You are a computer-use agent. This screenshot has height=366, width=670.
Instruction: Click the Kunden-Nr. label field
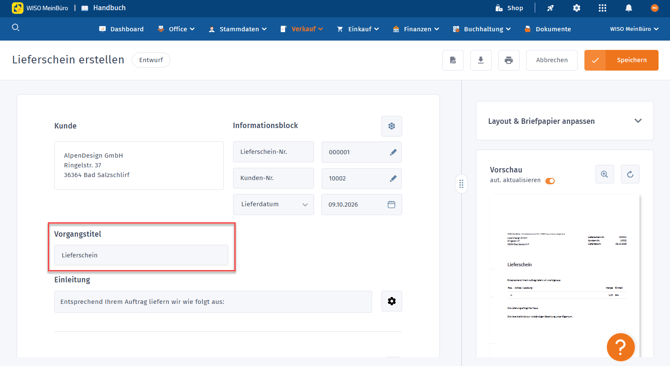tap(273, 179)
